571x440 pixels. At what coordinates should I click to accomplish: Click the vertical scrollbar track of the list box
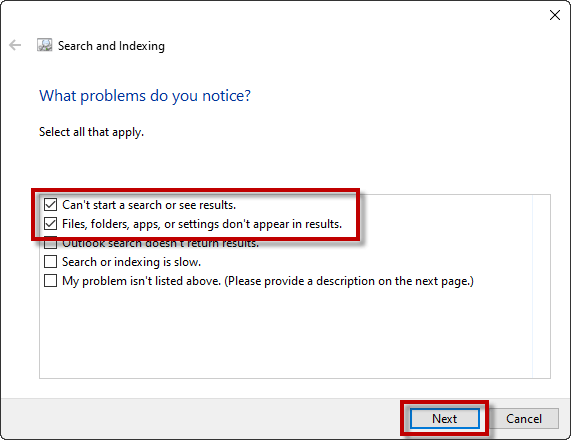tap(541, 286)
